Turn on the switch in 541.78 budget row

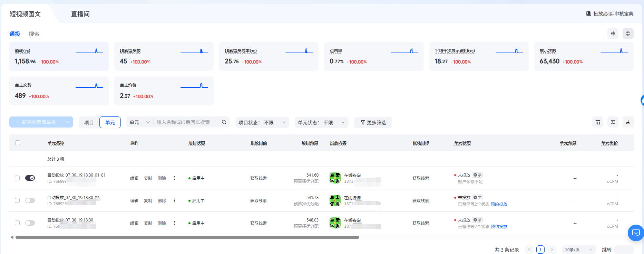pyautogui.click(x=30, y=200)
